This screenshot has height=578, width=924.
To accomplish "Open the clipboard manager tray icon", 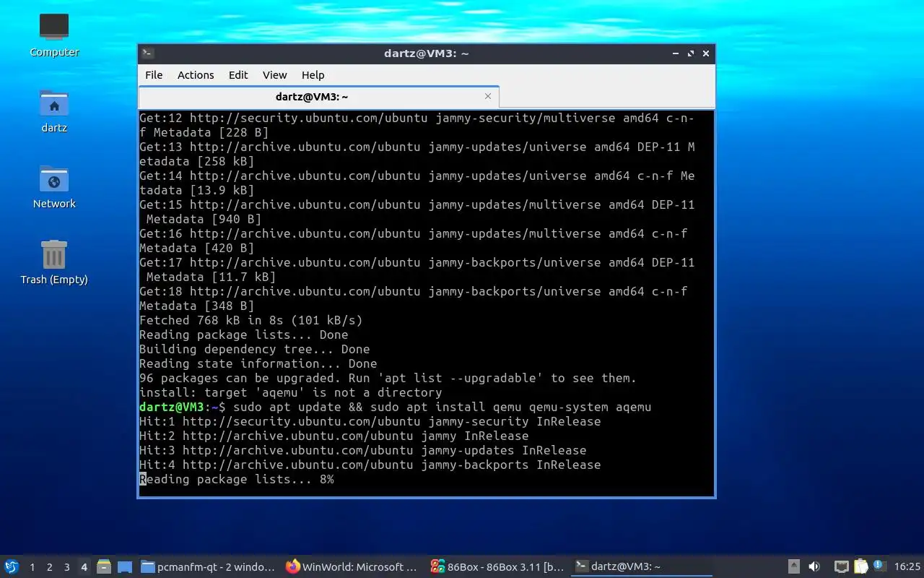I will click(x=860, y=567).
